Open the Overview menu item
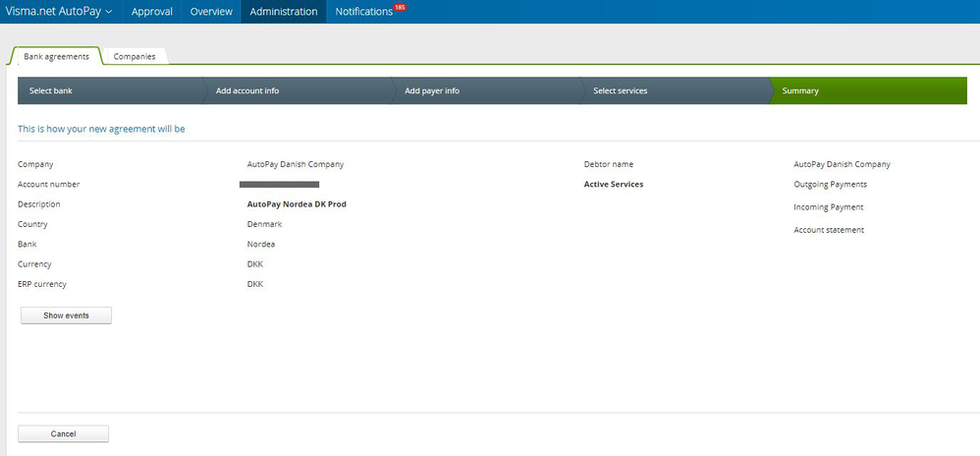 [x=211, y=11]
